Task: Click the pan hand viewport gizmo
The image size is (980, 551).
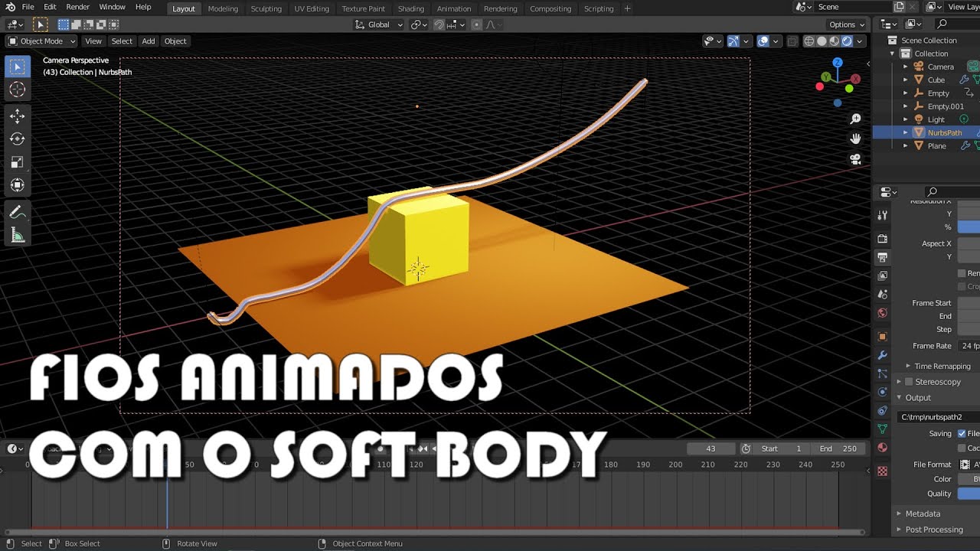Action: [856, 139]
